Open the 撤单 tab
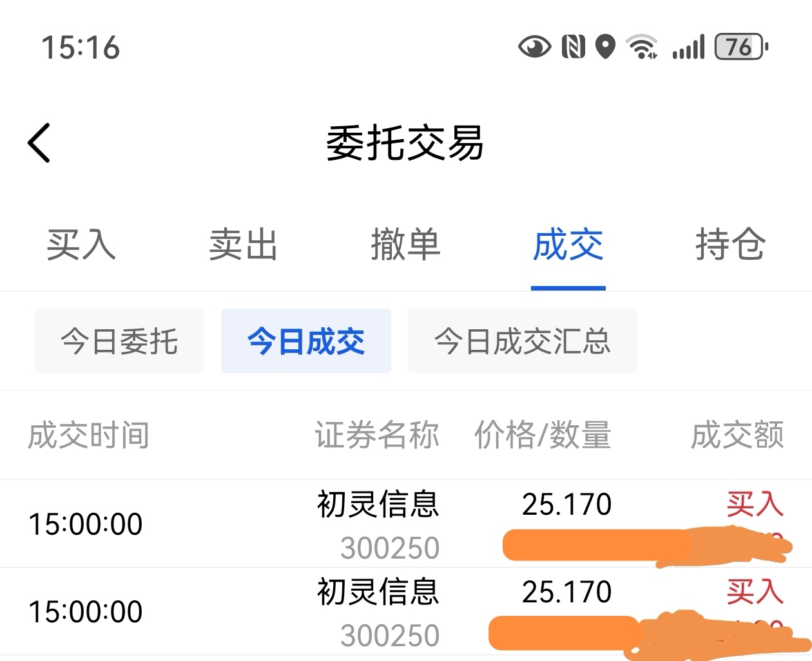 pyautogui.click(x=405, y=245)
